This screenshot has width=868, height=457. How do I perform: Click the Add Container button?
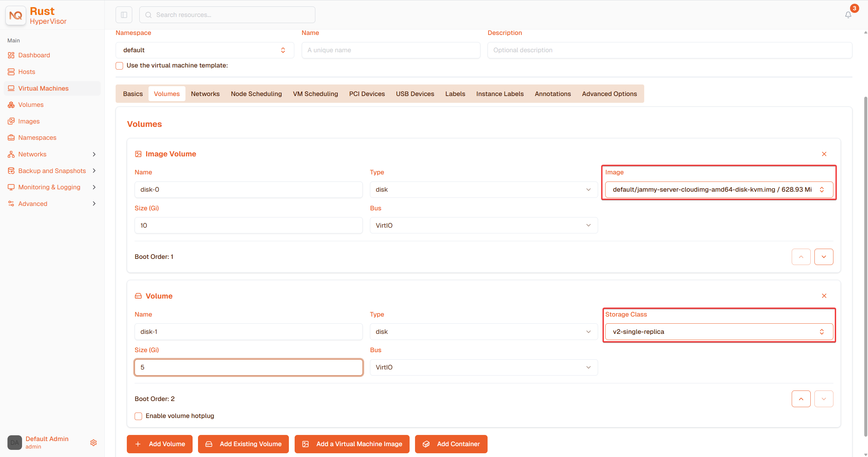[451, 444]
